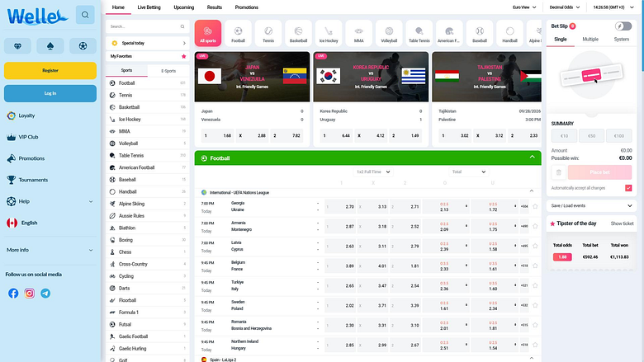
Task: Switch bet slip to Multiple tab
Action: pyautogui.click(x=590, y=40)
